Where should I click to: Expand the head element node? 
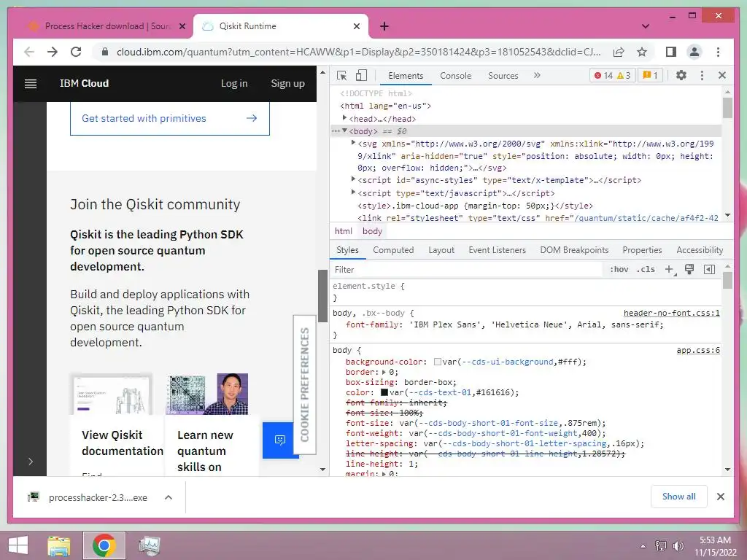pyautogui.click(x=344, y=118)
